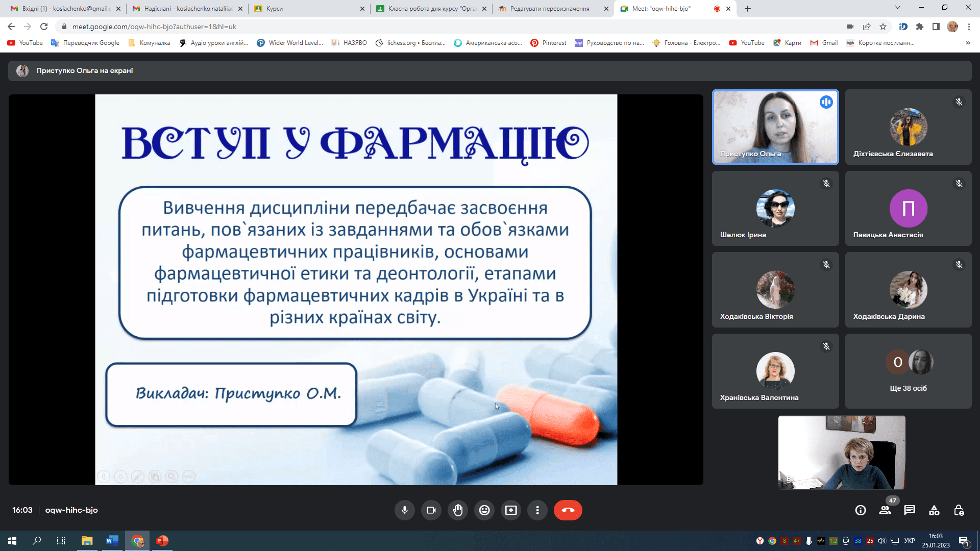Select Ходаківська Вікторія participant tile
980x551 pixels.
[x=775, y=290]
